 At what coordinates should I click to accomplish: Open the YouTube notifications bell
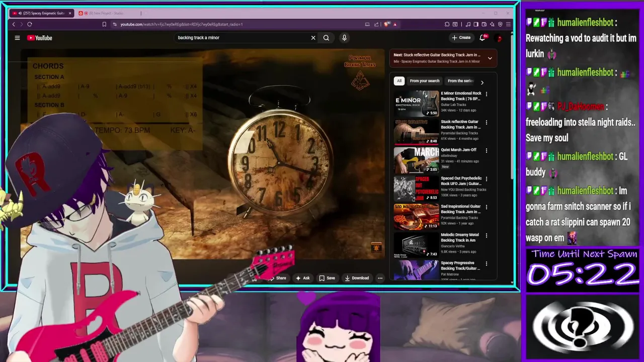482,38
